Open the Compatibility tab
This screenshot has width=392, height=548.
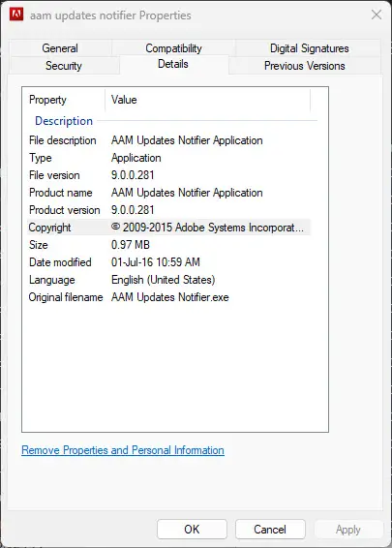tap(173, 48)
